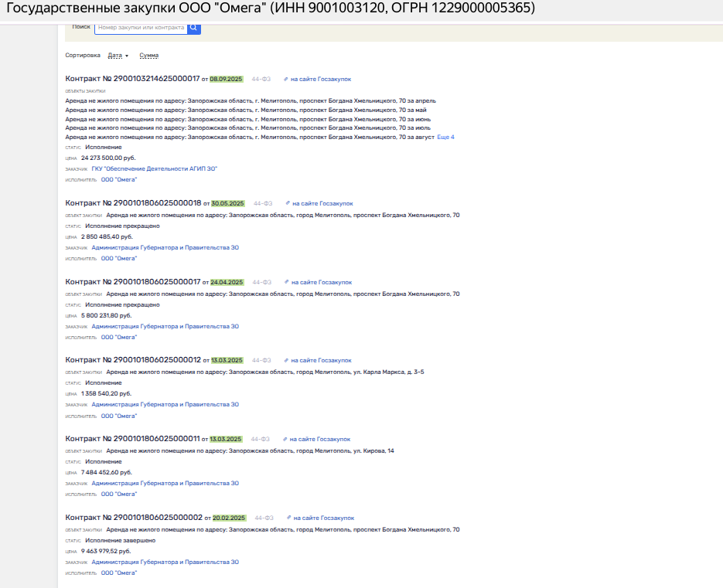The image size is (723, 588).
Task: Open ООО "Омега" executor under contract 000017 dated 24.04.2025
Action: (x=119, y=337)
